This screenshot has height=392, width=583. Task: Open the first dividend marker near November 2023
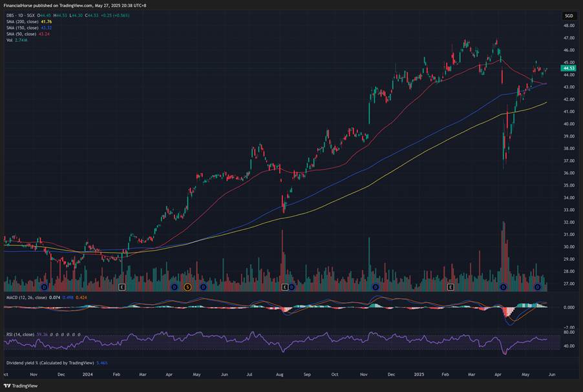pyautogui.click(x=44, y=286)
